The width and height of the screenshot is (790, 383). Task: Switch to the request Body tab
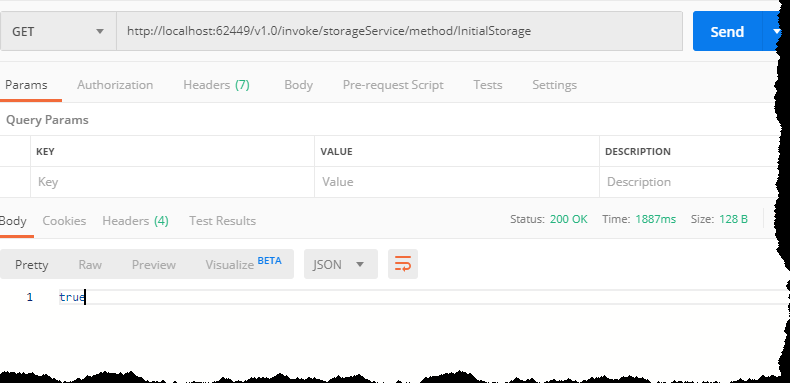[298, 85]
